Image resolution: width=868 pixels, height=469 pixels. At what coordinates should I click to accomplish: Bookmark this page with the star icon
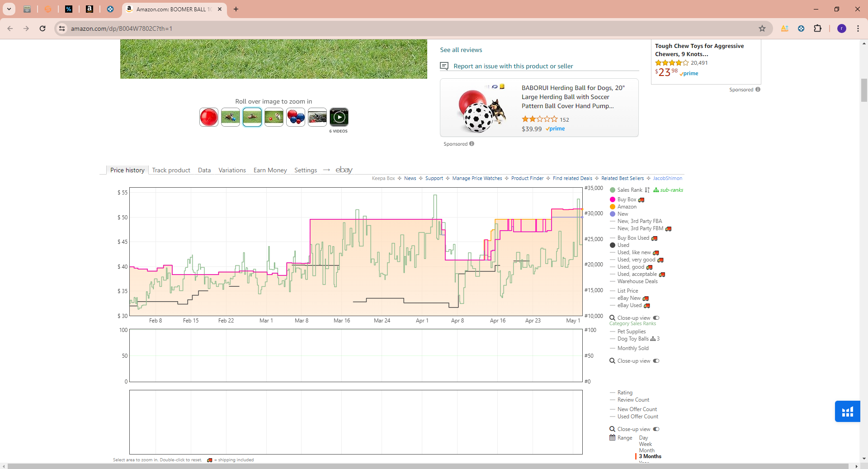click(x=762, y=28)
